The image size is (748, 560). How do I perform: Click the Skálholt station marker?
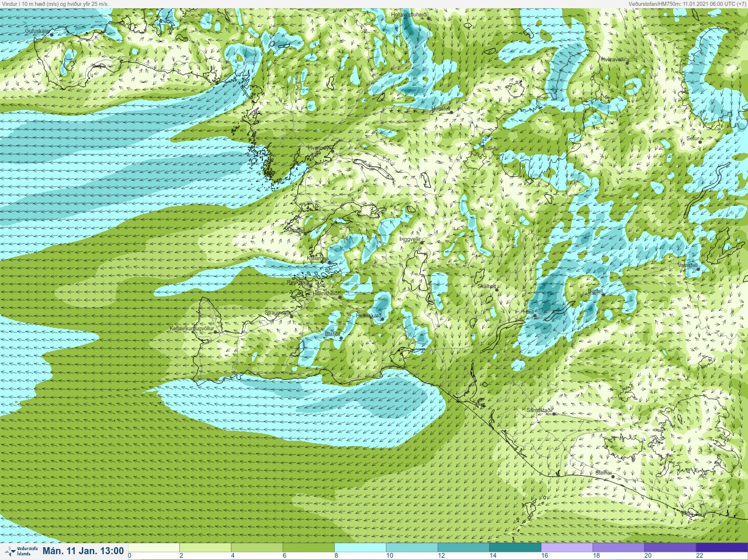(x=498, y=289)
